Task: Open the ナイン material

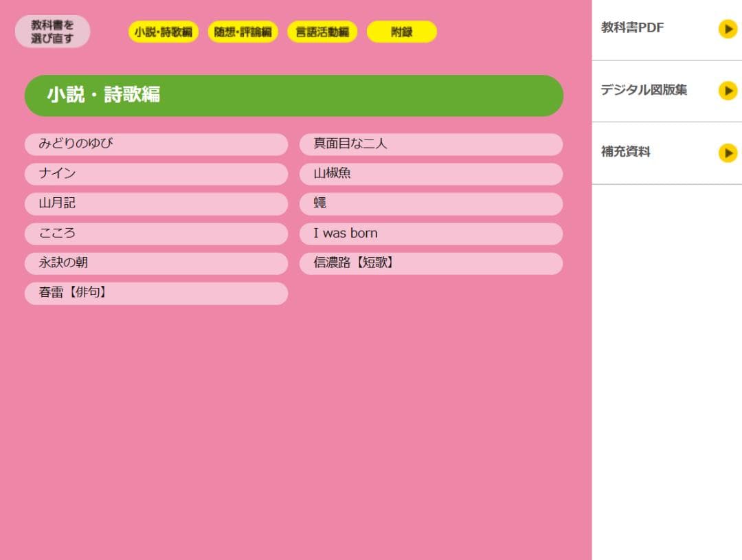Action: (x=156, y=174)
